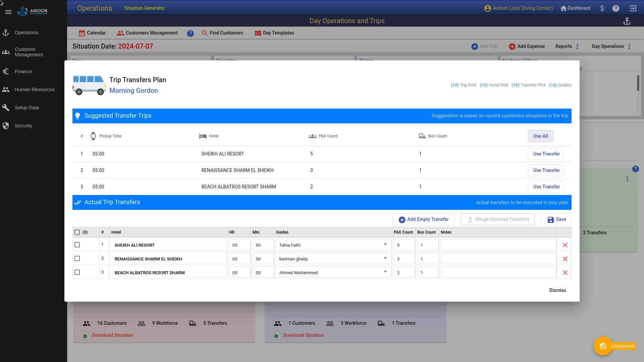Toggle checkbox for row 1 Sheikh Ali Resort

[x=77, y=245]
